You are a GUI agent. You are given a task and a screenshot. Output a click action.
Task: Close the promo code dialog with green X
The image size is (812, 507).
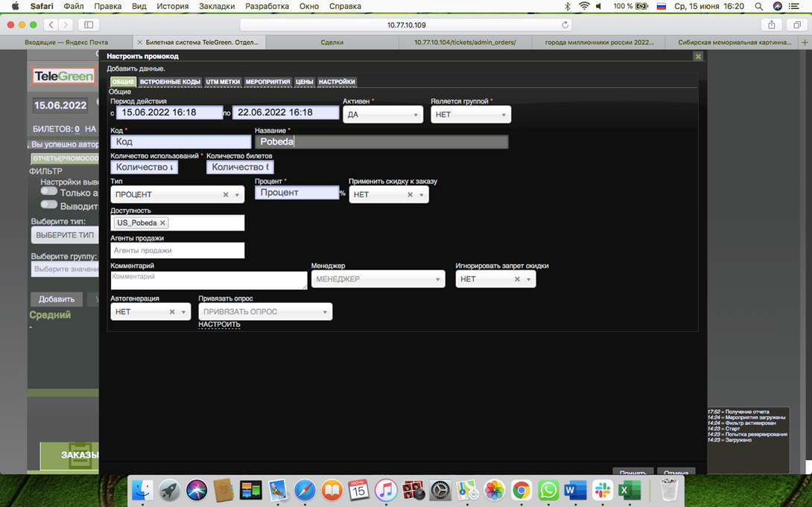tap(697, 57)
